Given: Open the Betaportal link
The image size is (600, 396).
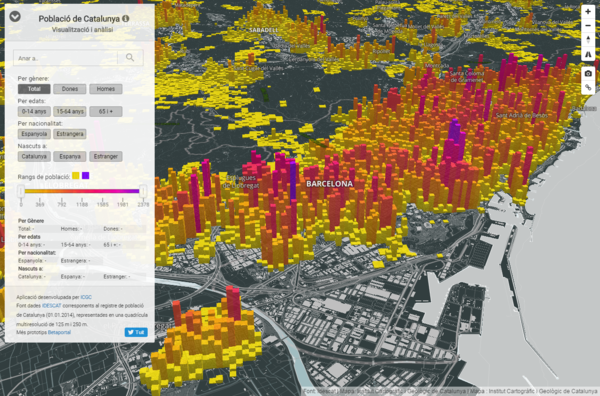Looking at the screenshot, I should (x=59, y=332).
